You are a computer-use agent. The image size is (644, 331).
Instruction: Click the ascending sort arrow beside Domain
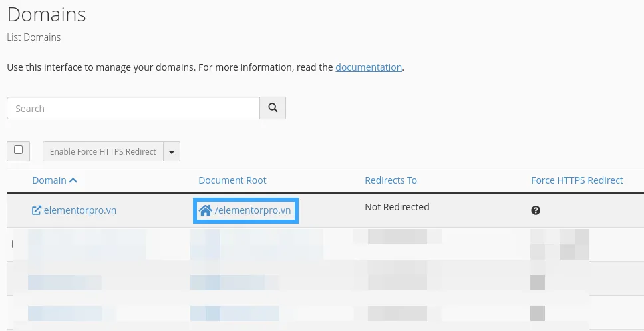[x=73, y=180]
